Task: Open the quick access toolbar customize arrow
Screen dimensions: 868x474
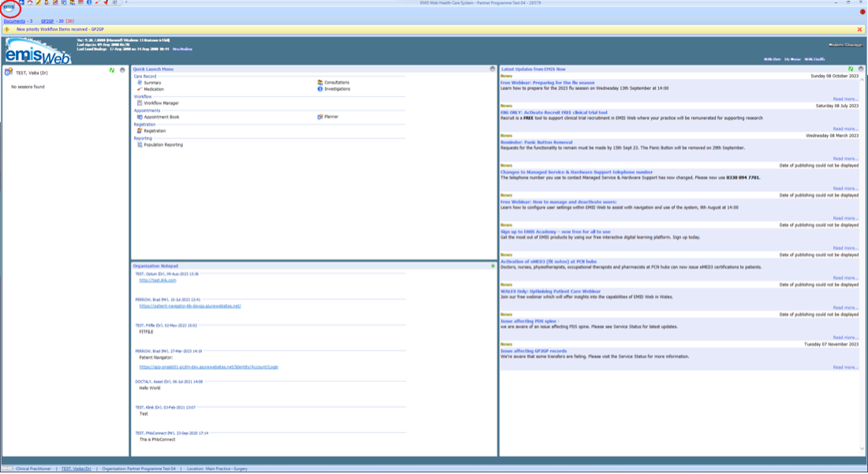Action: click(126, 2)
